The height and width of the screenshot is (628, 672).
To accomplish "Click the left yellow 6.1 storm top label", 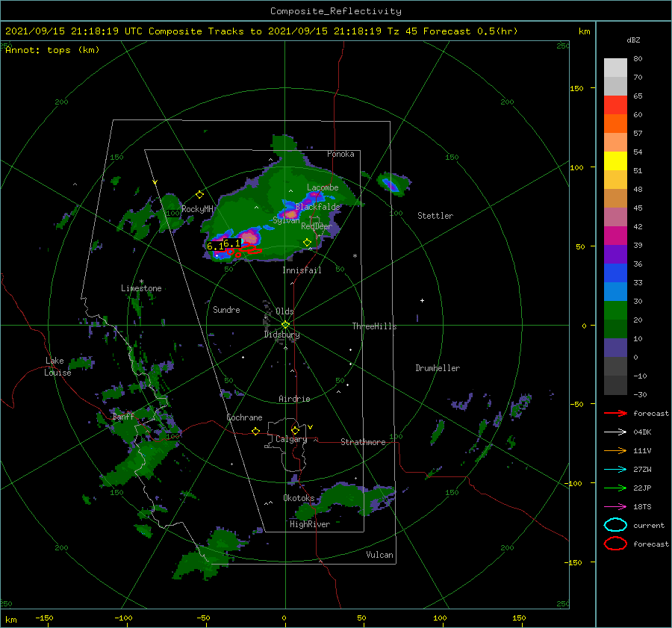I will [x=215, y=246].
